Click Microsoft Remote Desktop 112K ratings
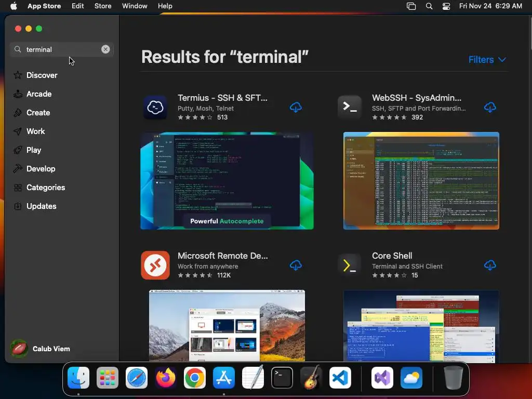Viewport: 532px width, 399px height. point(223,275)
